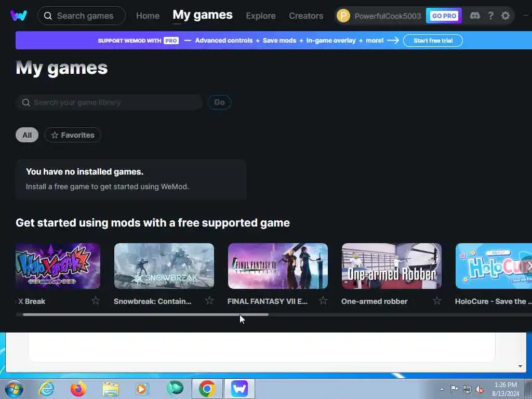
Task: Open the Discord icon link
Action: tap(475, 16)
